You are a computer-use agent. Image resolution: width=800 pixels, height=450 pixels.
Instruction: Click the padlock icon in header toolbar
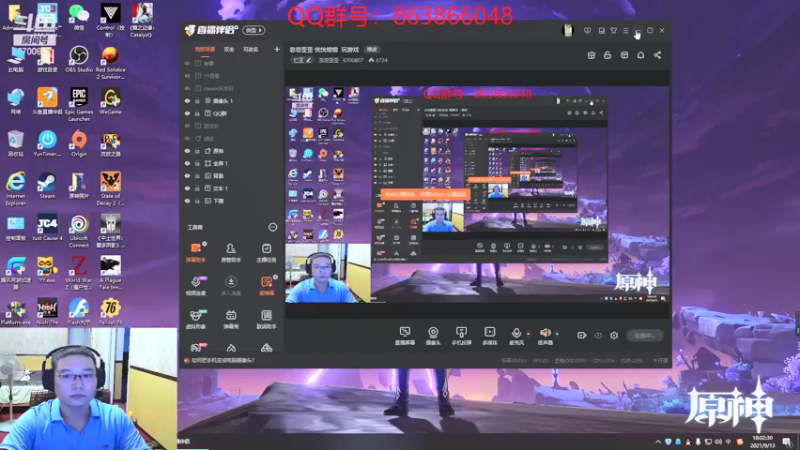point(607,55)
